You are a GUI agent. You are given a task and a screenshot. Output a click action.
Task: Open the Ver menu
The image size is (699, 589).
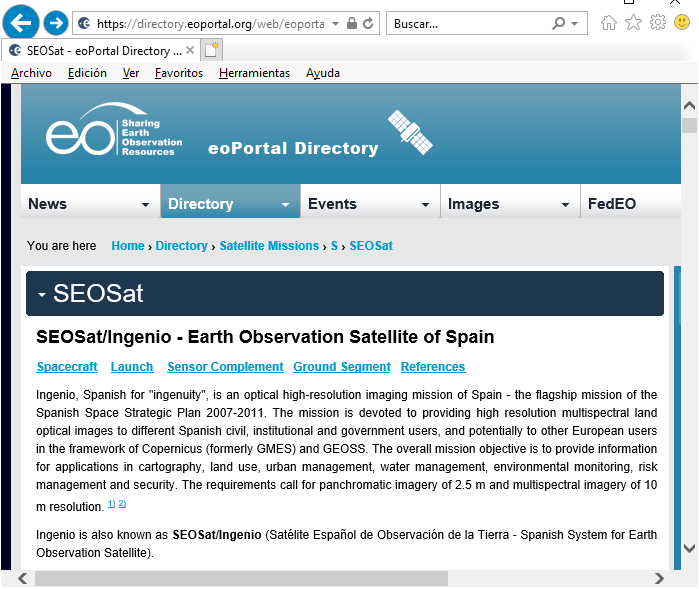pos(131,73)
